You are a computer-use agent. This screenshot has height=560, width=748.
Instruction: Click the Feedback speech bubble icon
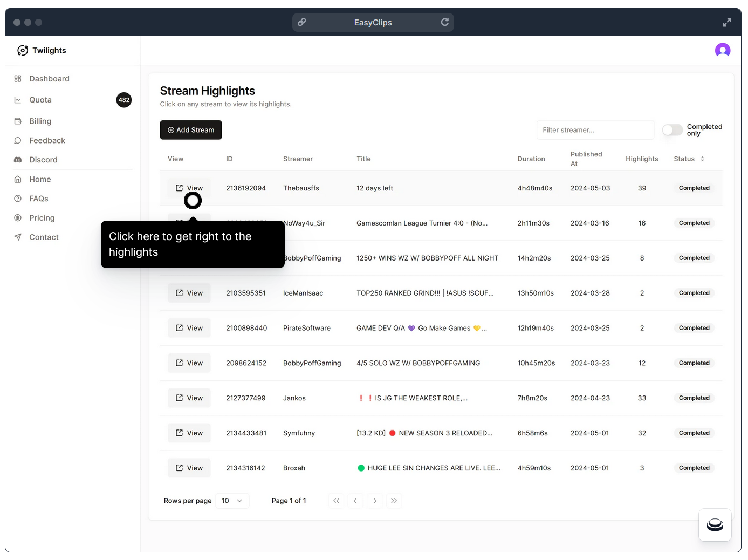(x=18, y=141)
